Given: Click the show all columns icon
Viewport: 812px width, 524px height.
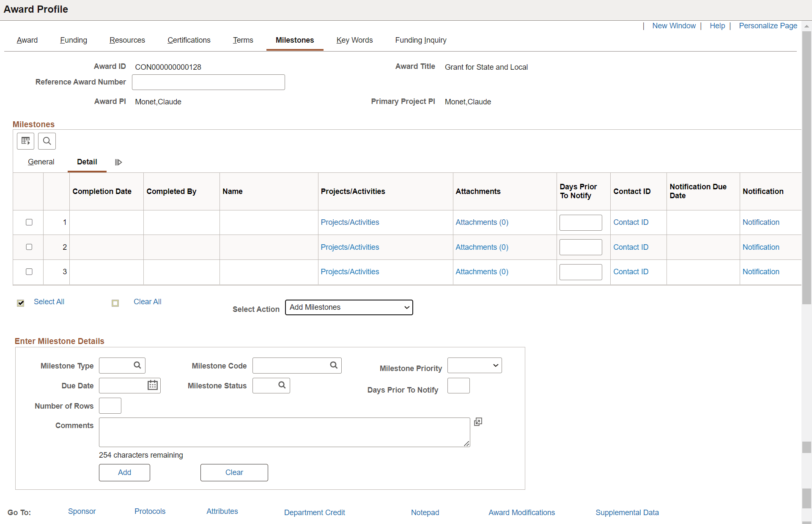Looking at the screenshot, I should coord(118,162).
